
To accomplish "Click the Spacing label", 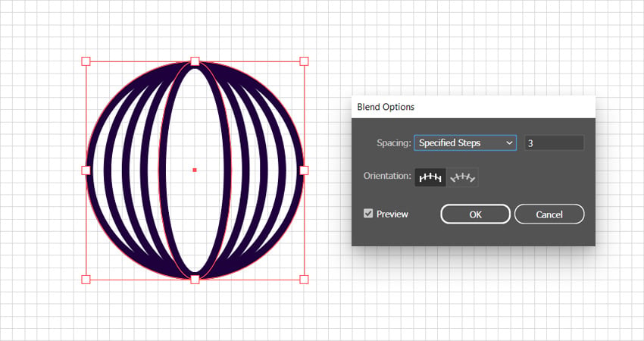I will click(393, 143).
